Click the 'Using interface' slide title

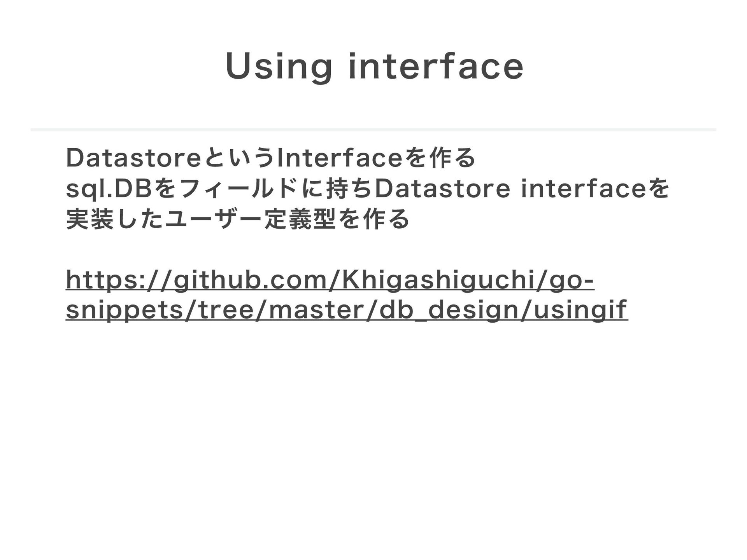(x=374, y=68)
